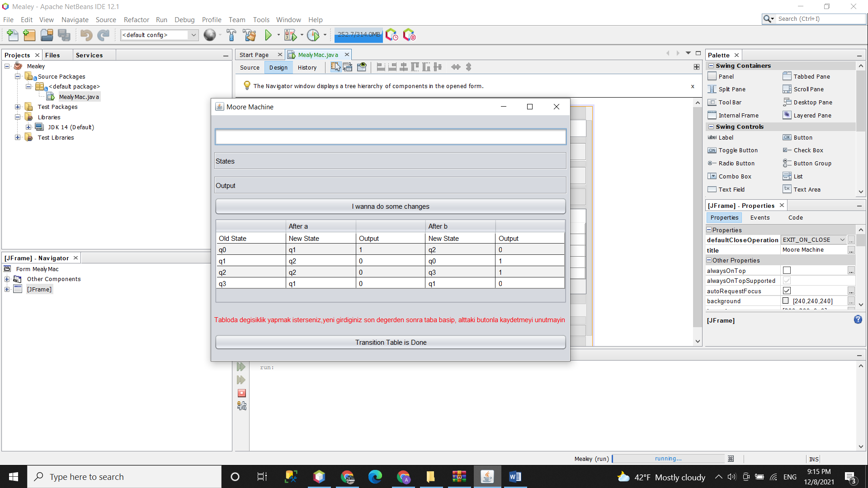Click vertical resizability arrow icon in designer

(x=469, y=67)
